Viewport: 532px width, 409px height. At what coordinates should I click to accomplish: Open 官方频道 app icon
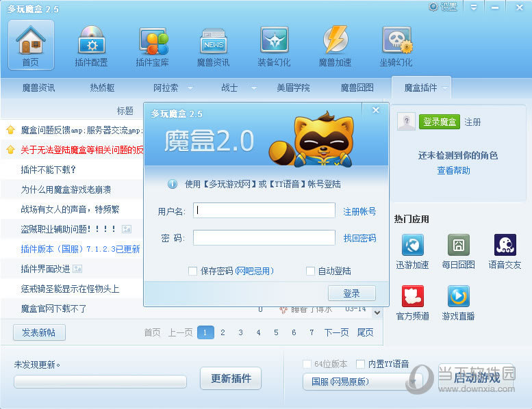pos(413,296)
